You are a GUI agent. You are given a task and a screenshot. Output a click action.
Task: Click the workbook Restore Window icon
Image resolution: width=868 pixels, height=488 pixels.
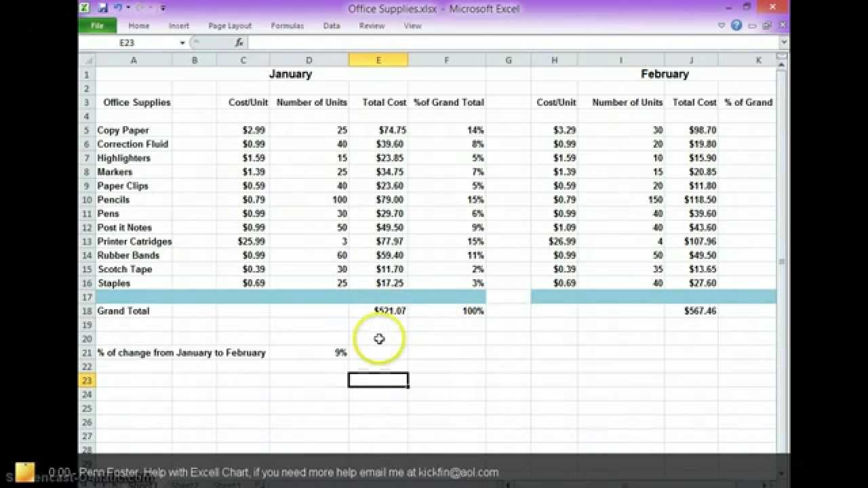pos(767,26)
